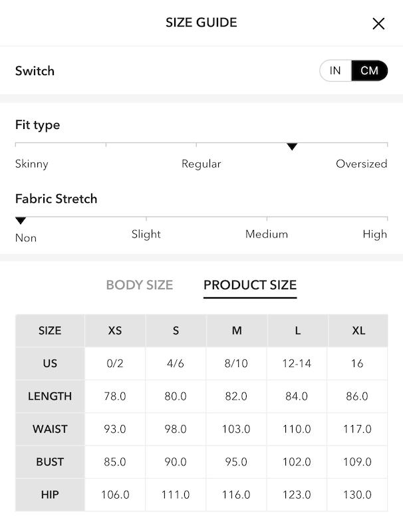Select the CM unit option
The height and width of the screenshot is (532, 403).
point(370,70)
